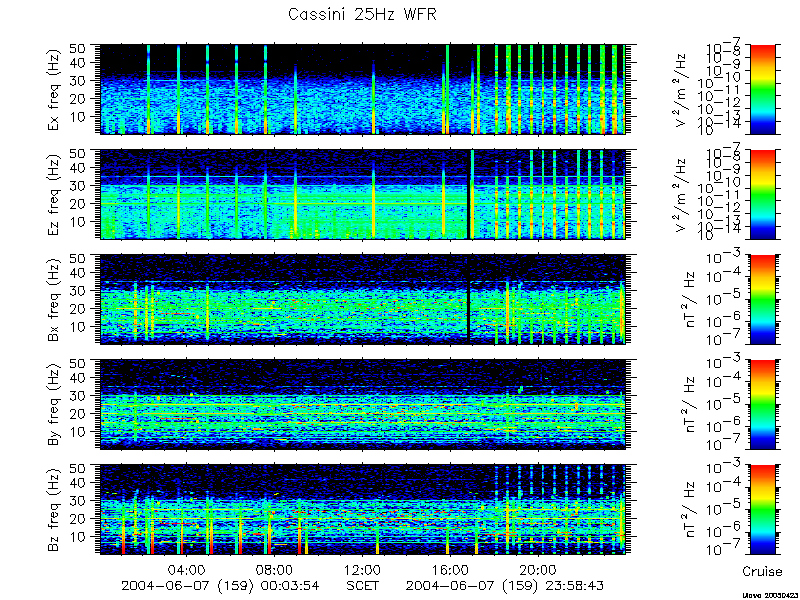Click the "16:00" time axis label
This screenshot has height=600, width=800.
pos(450,569)
